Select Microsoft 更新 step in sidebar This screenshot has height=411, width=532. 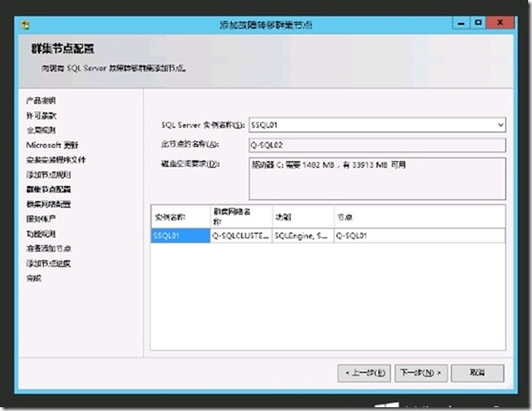52,145
